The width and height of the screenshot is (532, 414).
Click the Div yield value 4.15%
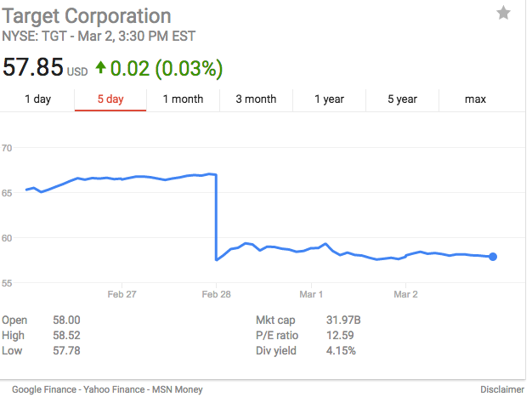pos(340,351)
